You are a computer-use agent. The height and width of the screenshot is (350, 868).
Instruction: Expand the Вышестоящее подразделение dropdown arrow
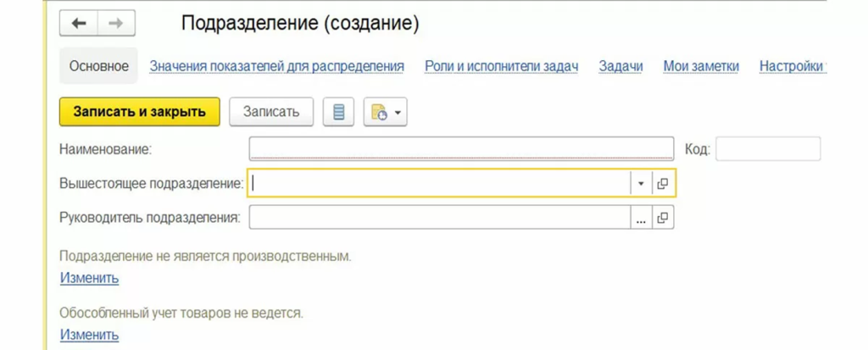pos(641,184)
